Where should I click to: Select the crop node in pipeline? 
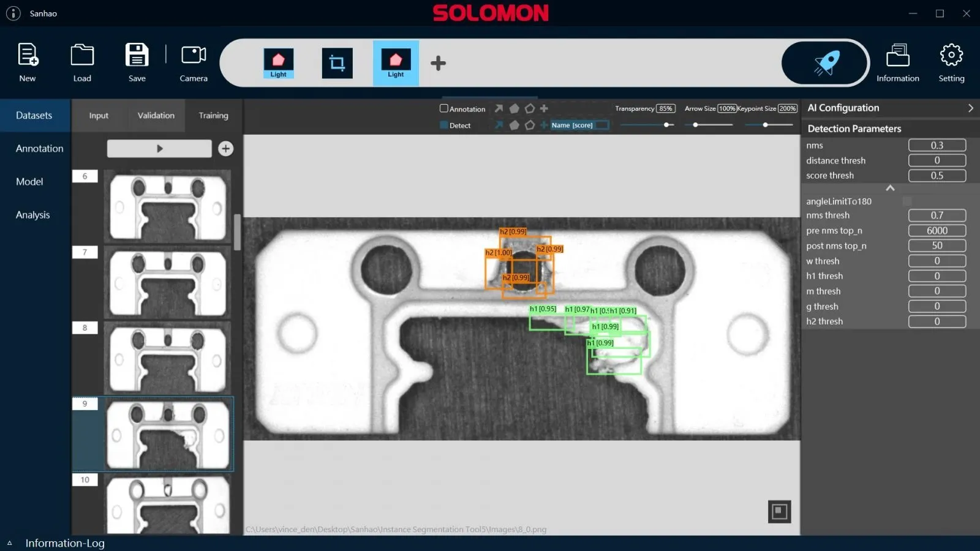(337, 63)
